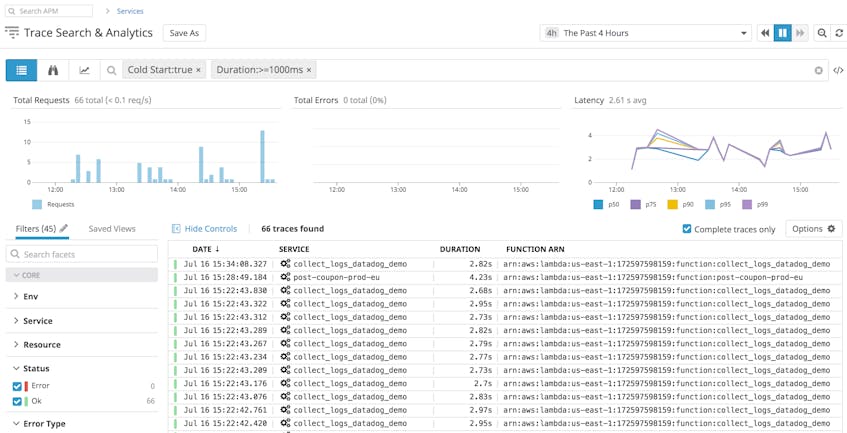847x433 pixels.
Task: Click the 4h time shortcut badge
Action: tap(551, 33)
